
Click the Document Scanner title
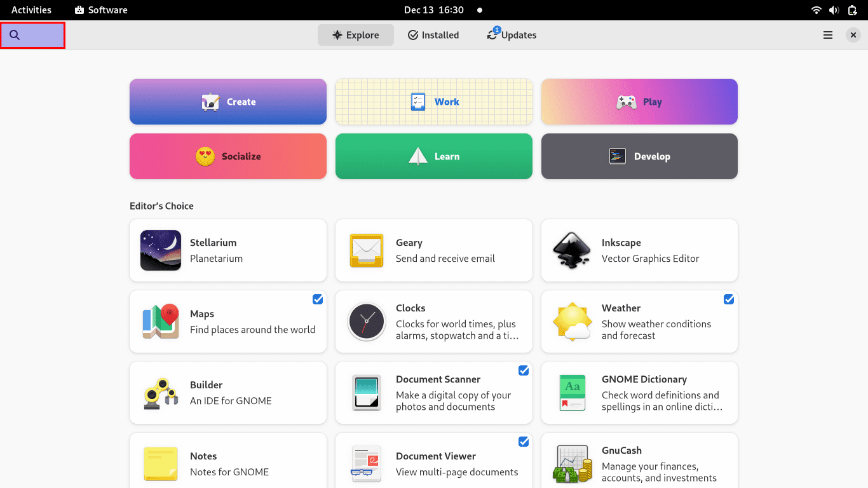point(438,379)
